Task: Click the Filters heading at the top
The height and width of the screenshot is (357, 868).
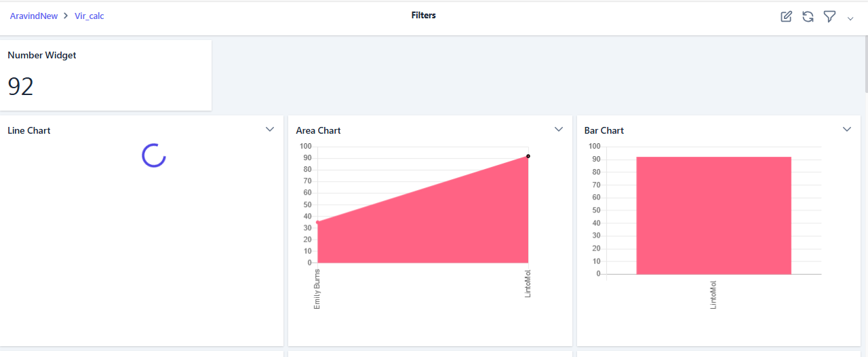Action: [x=423, y=15]
